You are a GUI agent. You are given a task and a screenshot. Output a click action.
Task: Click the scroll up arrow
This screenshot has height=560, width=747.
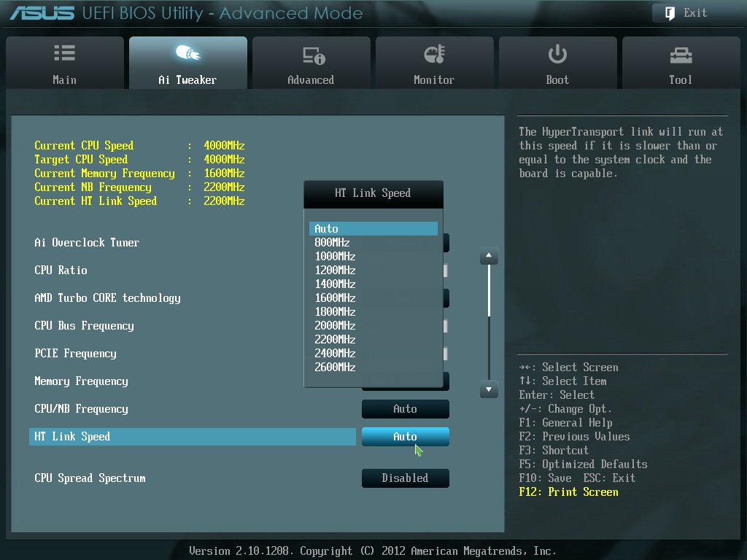489,256
